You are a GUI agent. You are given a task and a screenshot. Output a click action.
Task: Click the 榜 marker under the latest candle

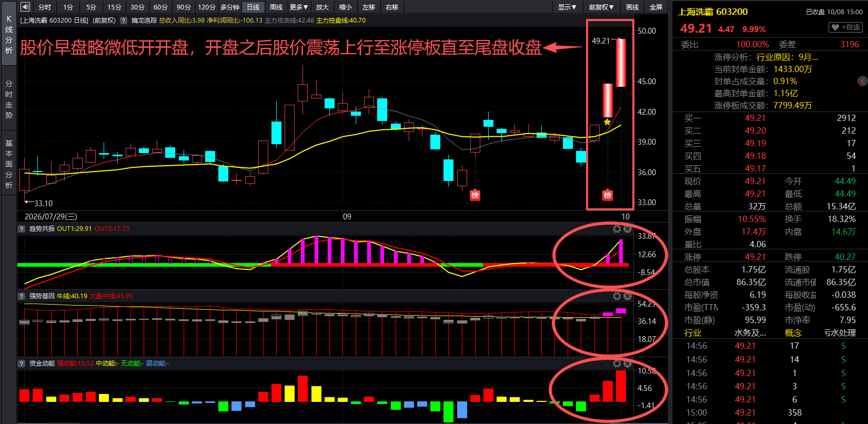click(x=608, y=195)
